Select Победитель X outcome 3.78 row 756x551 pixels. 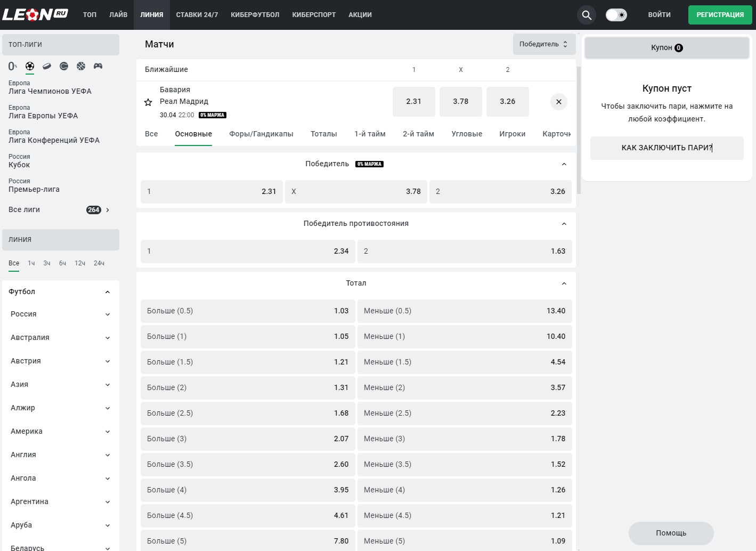(356, 192)
